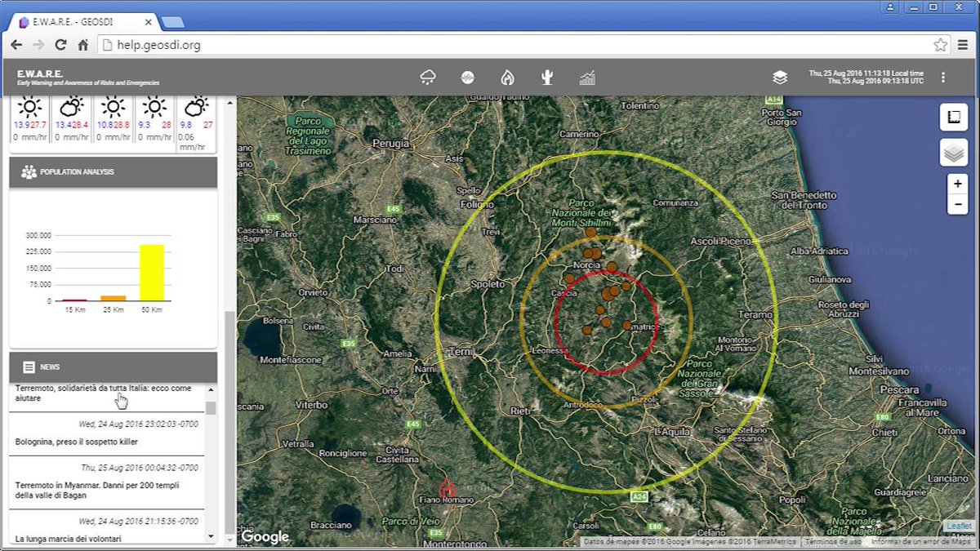Click the news list scrollbar down arrow

[211, 537]
